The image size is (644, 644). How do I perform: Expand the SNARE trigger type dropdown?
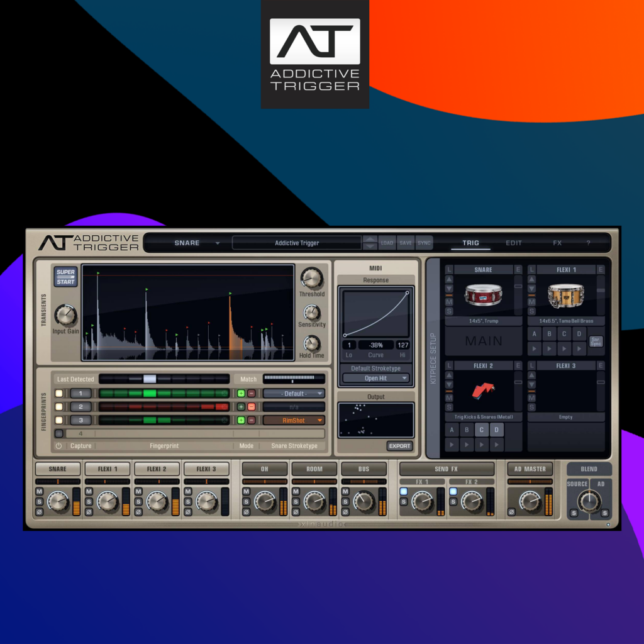click(217, 243)
